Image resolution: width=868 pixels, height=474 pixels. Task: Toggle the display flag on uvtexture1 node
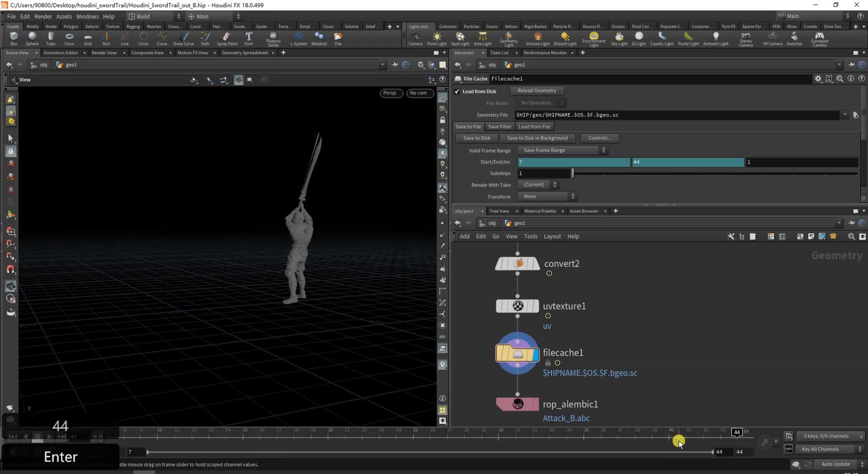tap(536, 306)
